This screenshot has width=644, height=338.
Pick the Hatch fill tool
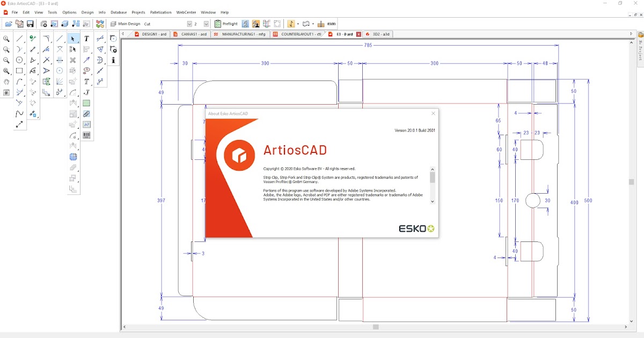point(86,102)
